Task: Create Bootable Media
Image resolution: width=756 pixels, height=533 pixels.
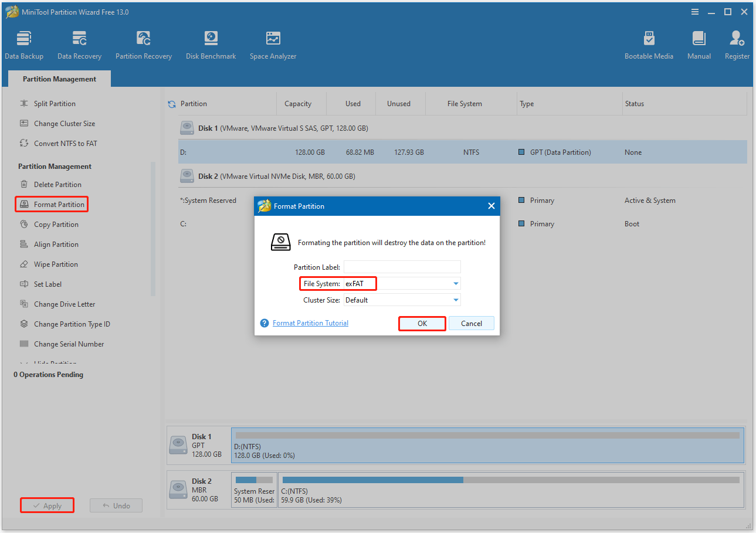Action: tap(649, 44)
